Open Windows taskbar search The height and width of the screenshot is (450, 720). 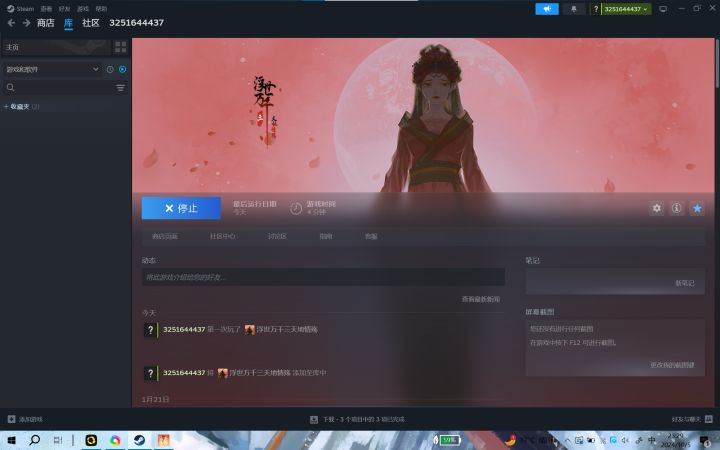pyautogui.click(x=34, y=440)
